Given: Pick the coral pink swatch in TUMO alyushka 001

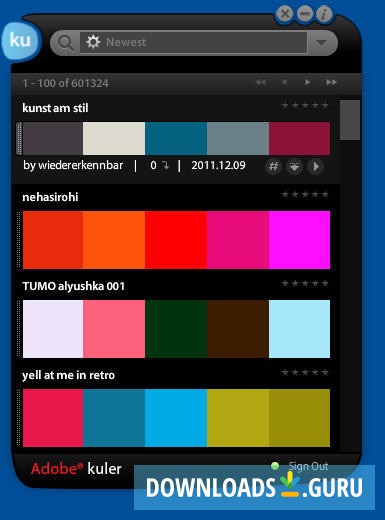Looking at the screenshot, I should pos(114,329).
